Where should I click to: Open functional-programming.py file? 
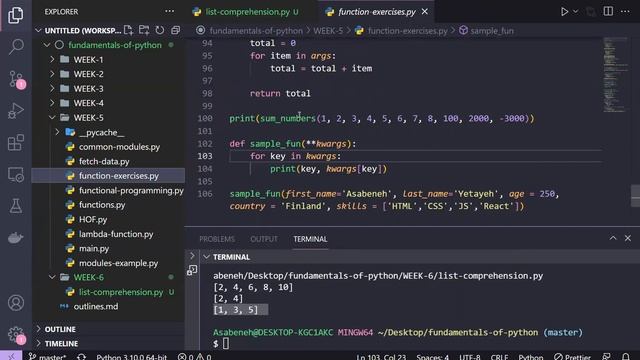pos(131,190)
